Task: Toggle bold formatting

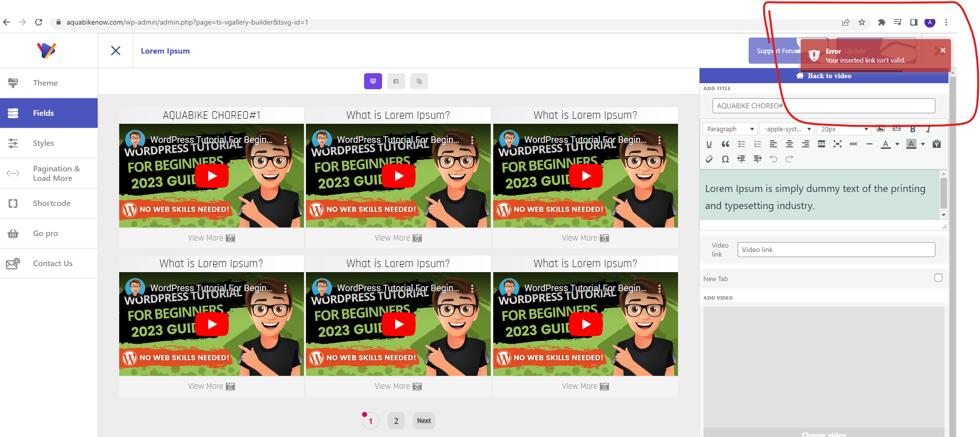Action: tap(912, 129)
